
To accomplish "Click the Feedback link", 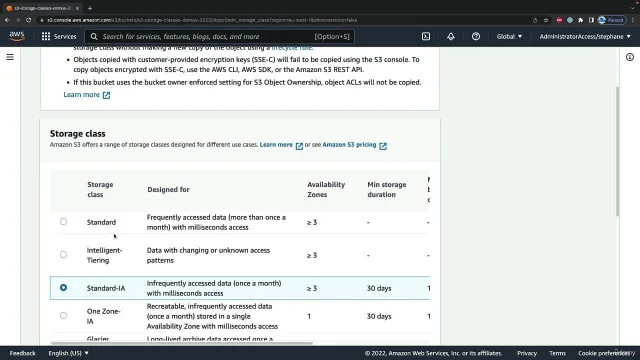I will (22, 353).
